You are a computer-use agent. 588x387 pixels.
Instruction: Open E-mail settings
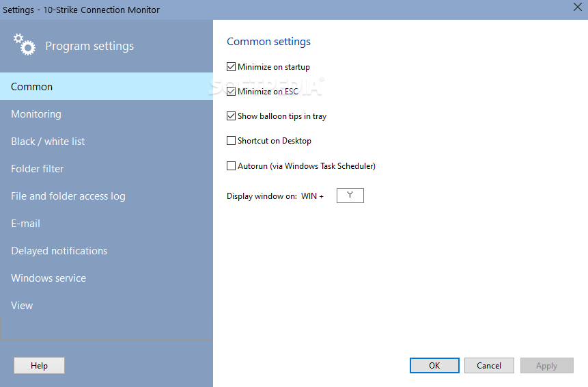tap(107, 224)
